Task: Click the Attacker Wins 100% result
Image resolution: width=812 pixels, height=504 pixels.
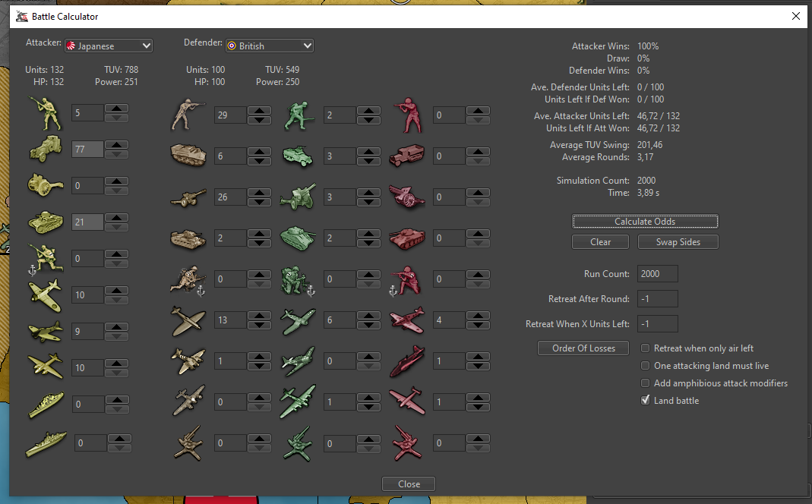Action: (x=648, y=46)
